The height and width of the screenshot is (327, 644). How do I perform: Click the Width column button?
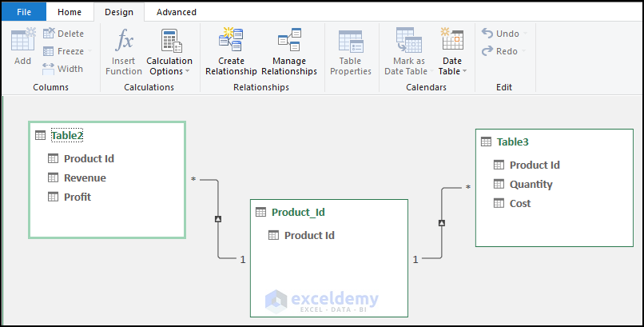point(63,69)
